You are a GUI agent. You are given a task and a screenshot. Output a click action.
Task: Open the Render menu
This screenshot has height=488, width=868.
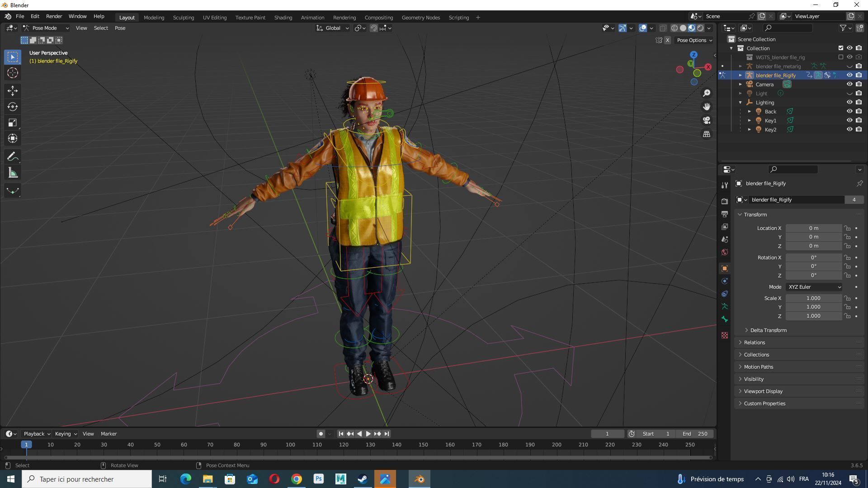[54, 16]
